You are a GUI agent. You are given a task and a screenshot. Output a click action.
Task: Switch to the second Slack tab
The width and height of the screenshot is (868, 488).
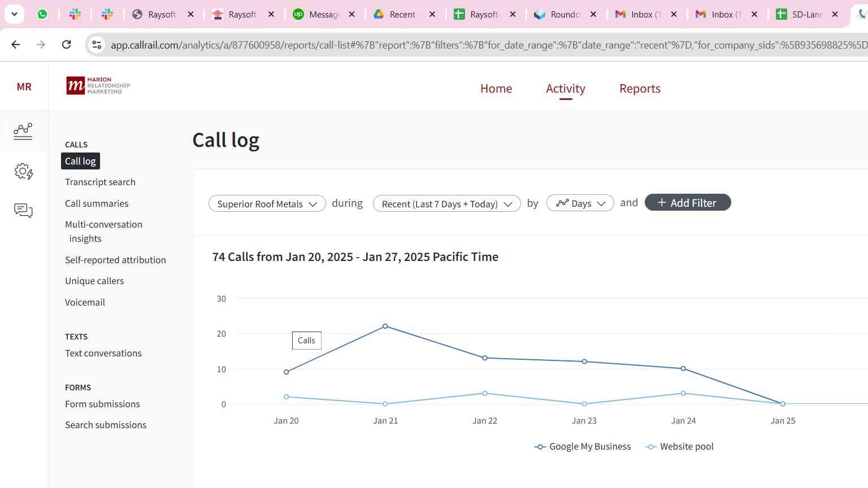point(107,14)
